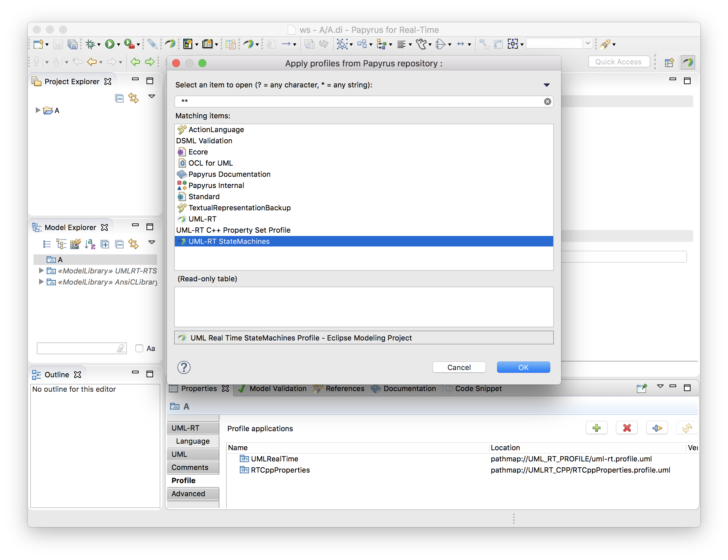Click Expand All in Model Explorer
Image resolution: width=728 pixels, height=560 pixels.
(x=104, y=244)
